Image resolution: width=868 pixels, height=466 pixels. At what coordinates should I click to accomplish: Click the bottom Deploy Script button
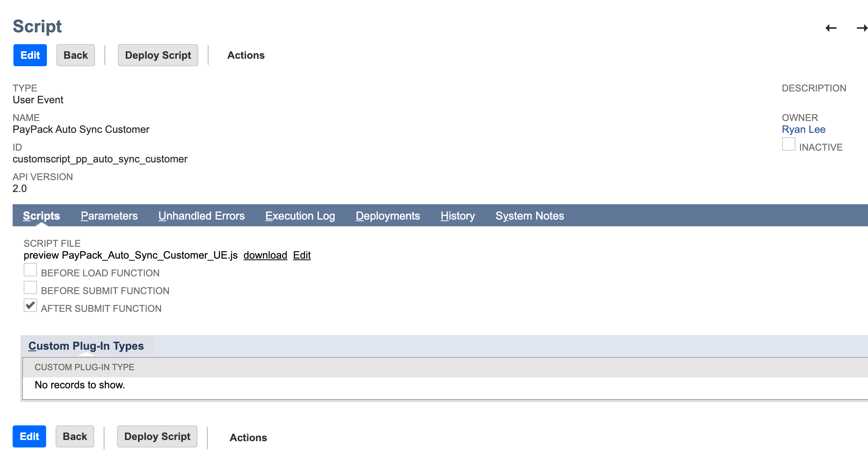(x=157, y=436)
